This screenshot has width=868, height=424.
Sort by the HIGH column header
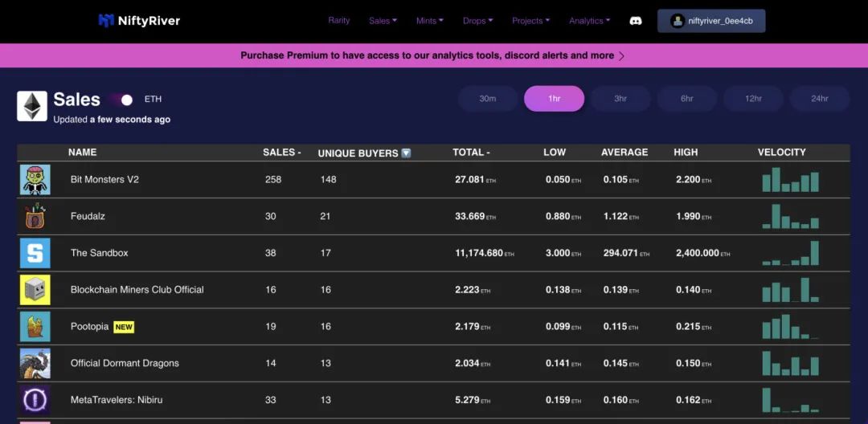[686, 152]
